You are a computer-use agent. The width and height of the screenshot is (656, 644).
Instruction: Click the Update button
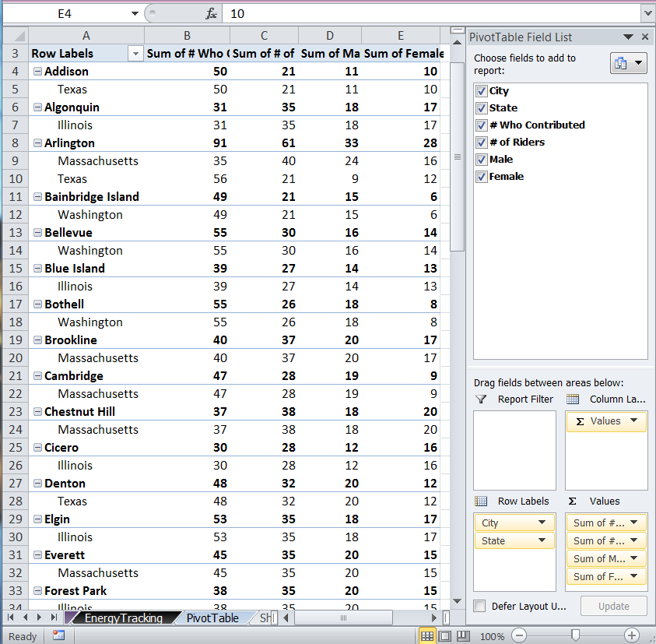tap(614, 606)
